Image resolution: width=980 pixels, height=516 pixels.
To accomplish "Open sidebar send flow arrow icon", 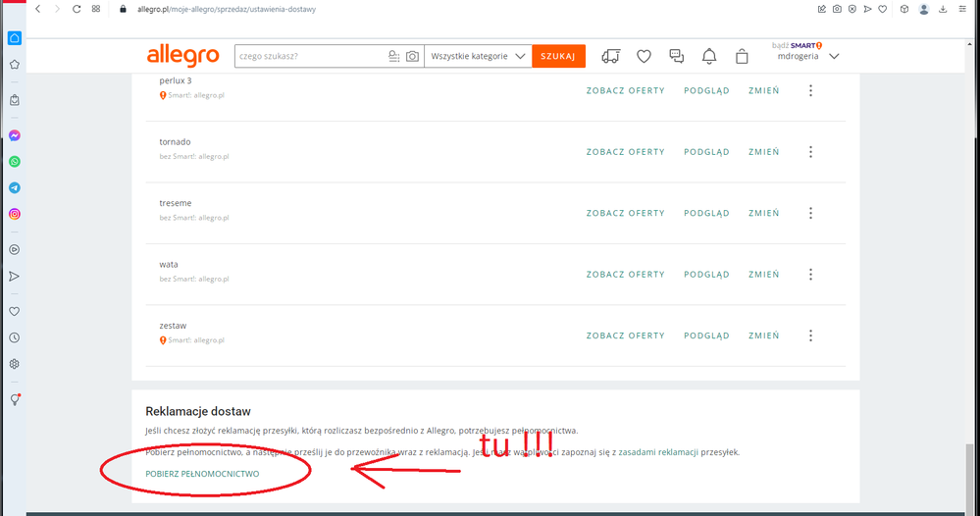I will (x=15, y=276).
